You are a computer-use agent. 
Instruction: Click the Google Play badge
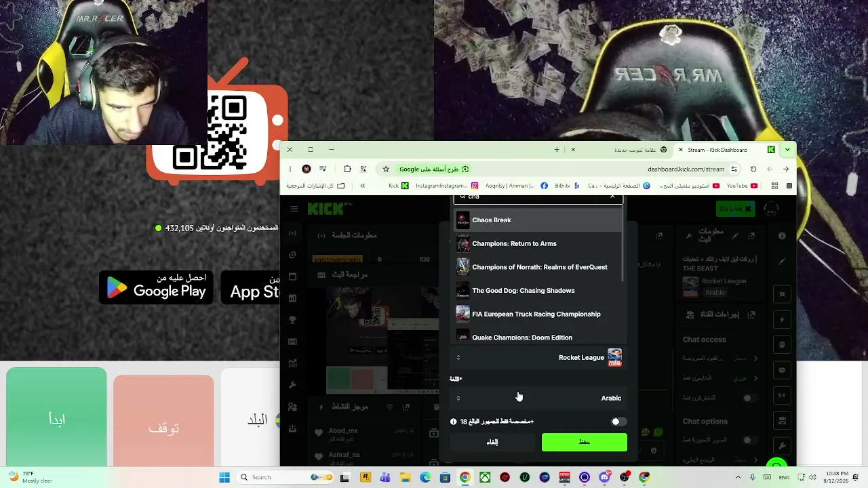tap(157, 287)
